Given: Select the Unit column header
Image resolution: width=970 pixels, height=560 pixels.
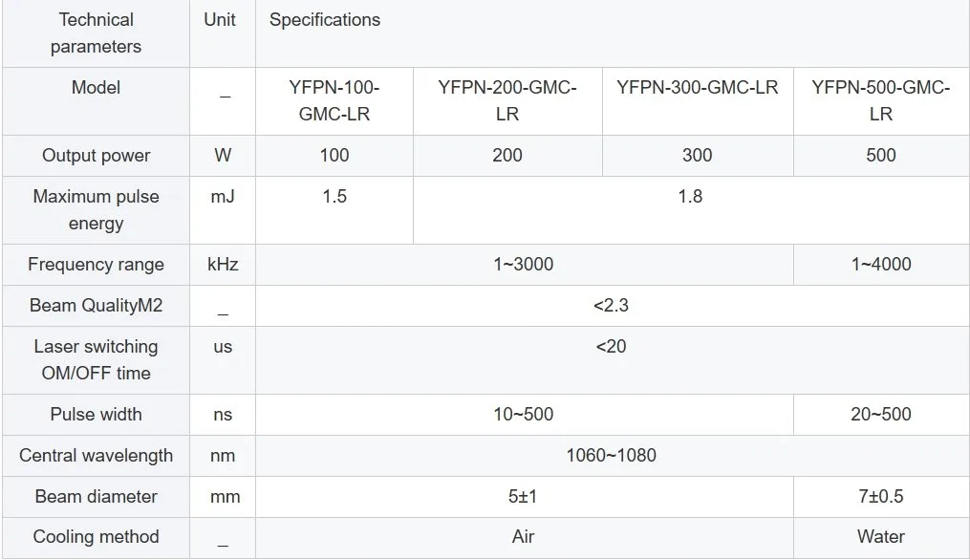Looking at the screenshot, I should tap(222, 33).
